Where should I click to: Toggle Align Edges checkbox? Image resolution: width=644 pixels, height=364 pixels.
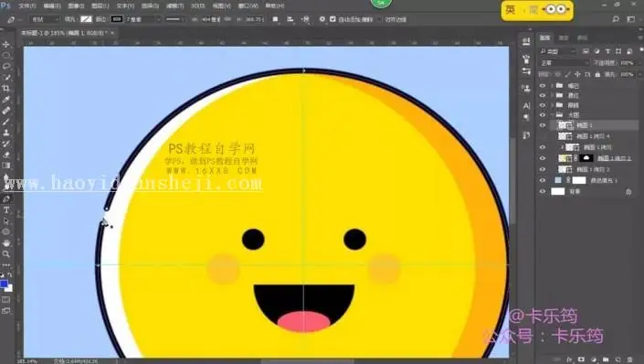(x=379, y=19)
